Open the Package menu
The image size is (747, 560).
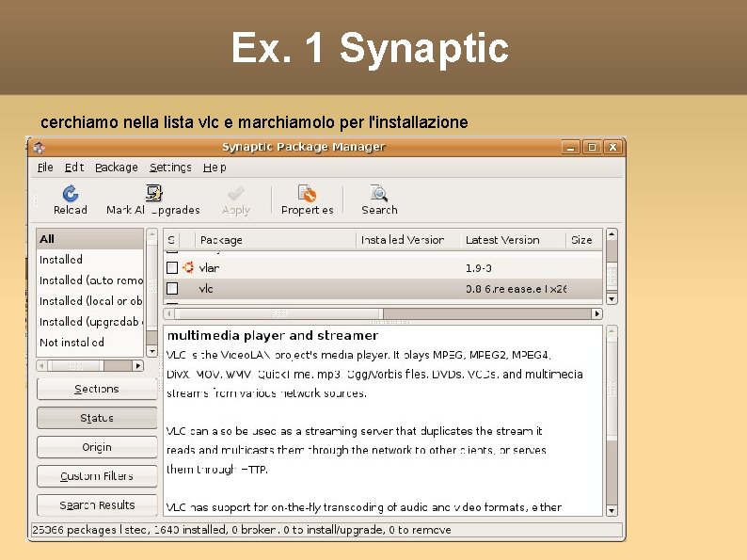coord(117,168)
